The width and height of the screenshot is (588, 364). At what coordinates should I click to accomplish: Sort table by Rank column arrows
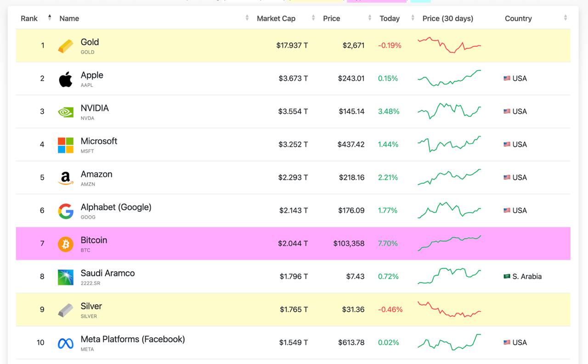(x=50, y=18)
